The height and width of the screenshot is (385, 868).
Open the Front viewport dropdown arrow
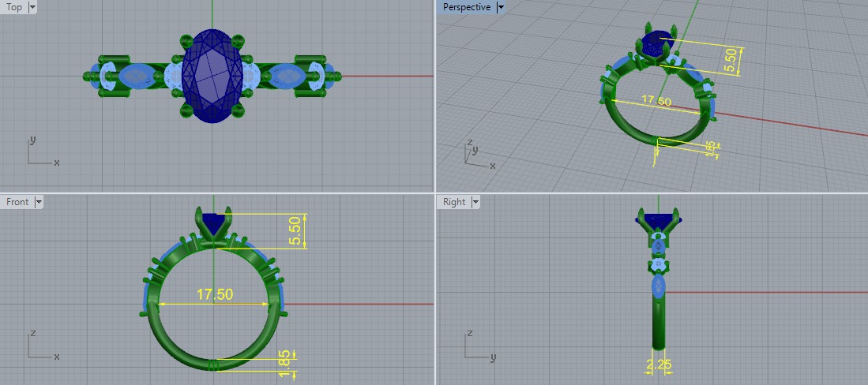(38, 202)
